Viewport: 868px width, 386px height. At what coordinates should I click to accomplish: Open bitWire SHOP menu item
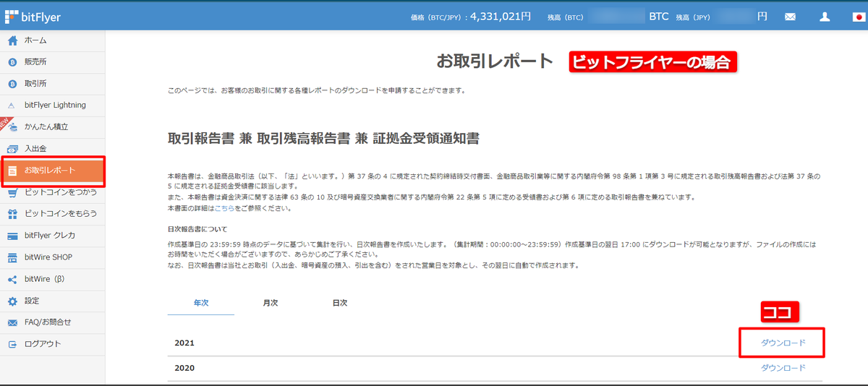48,257
